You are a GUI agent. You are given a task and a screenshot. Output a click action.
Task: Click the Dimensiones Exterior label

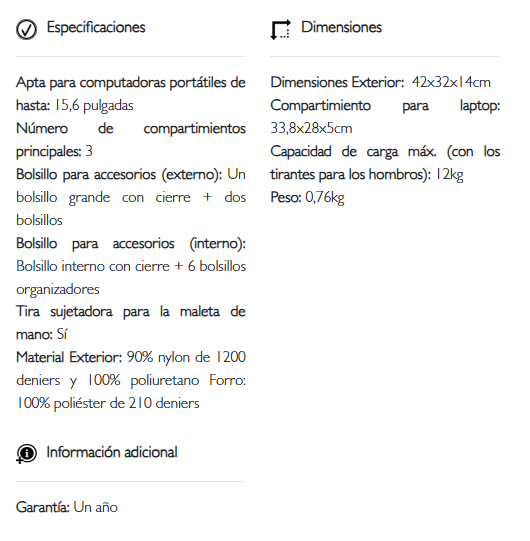point(337,82)
